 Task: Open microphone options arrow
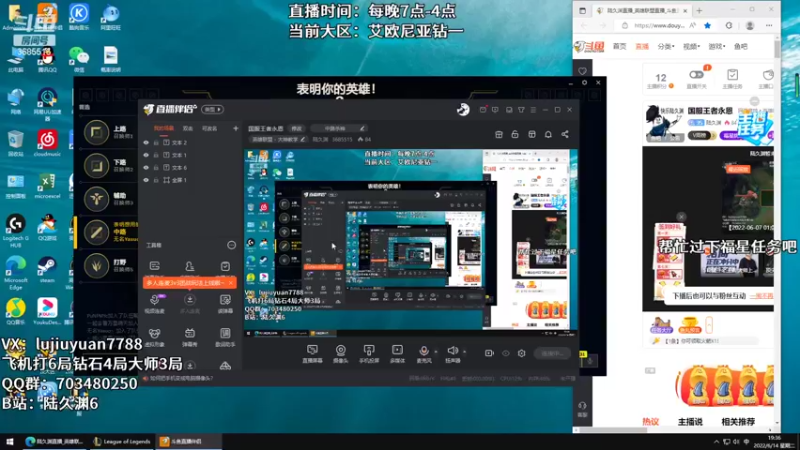tap(436, 351)
